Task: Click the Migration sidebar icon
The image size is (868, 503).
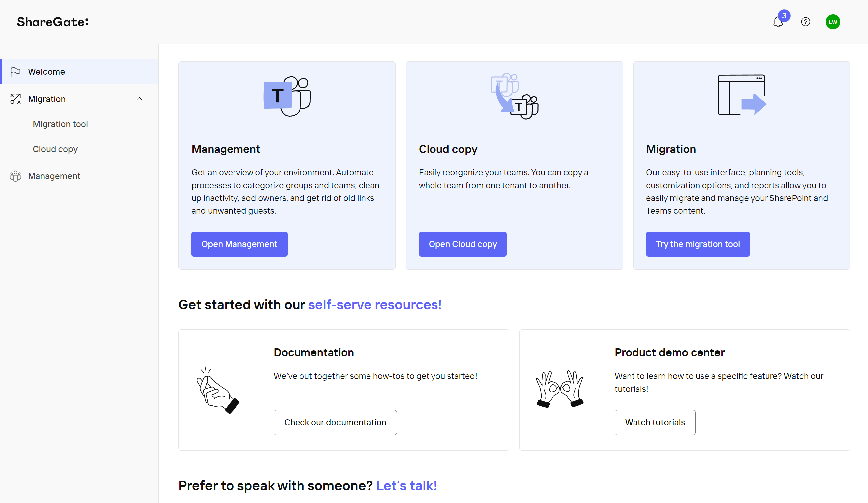Action: click(x=15, y=99)
